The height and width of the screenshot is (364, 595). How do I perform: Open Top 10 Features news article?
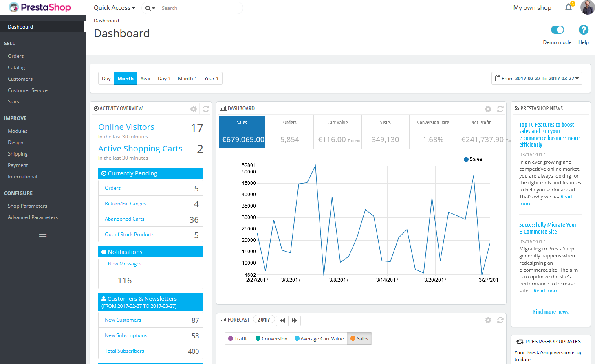click(549, 134)
